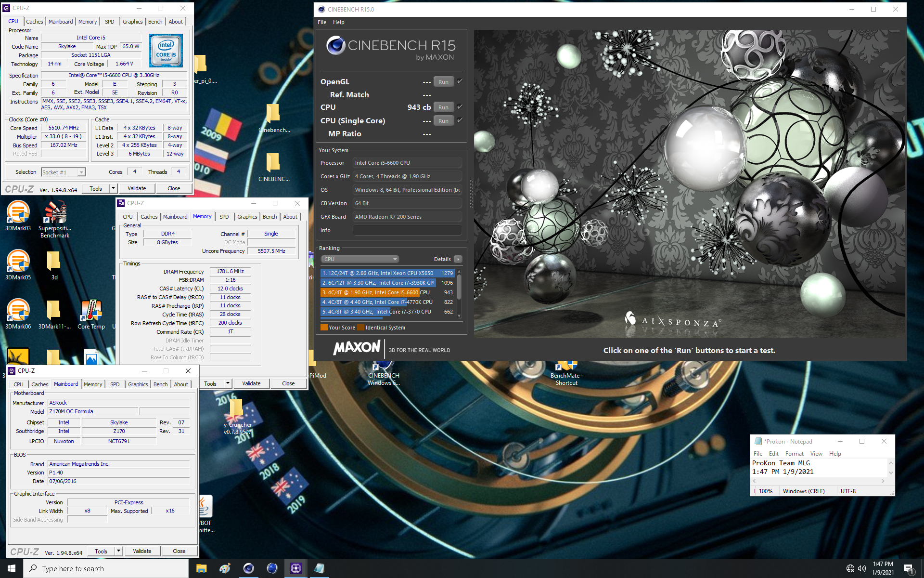This screenshot has width=924, height=578.
Task: Click Close button in Memory CPU-Z window
Action: pyautogui.click(x=288, y=383)
